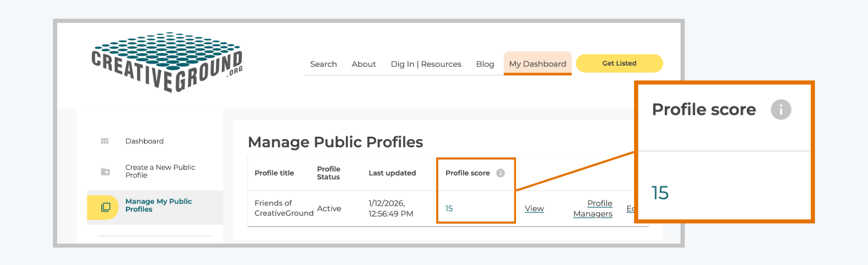Click the profile score value 15 in table

[449, 209]
